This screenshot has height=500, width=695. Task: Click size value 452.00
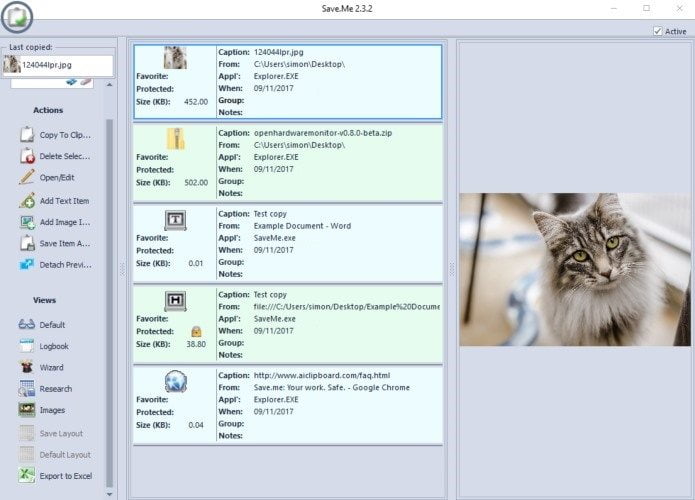pyautogui.click(x=196, y=102)
